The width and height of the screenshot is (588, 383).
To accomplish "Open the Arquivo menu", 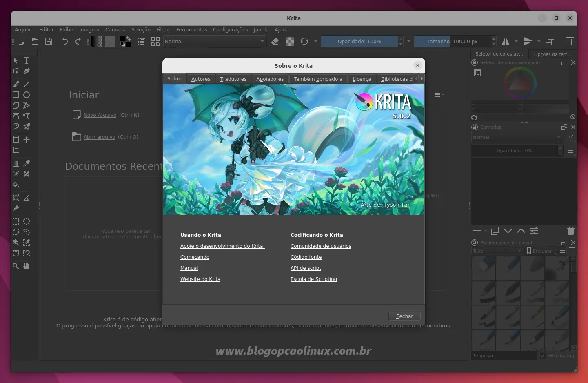I will (24, 29).
